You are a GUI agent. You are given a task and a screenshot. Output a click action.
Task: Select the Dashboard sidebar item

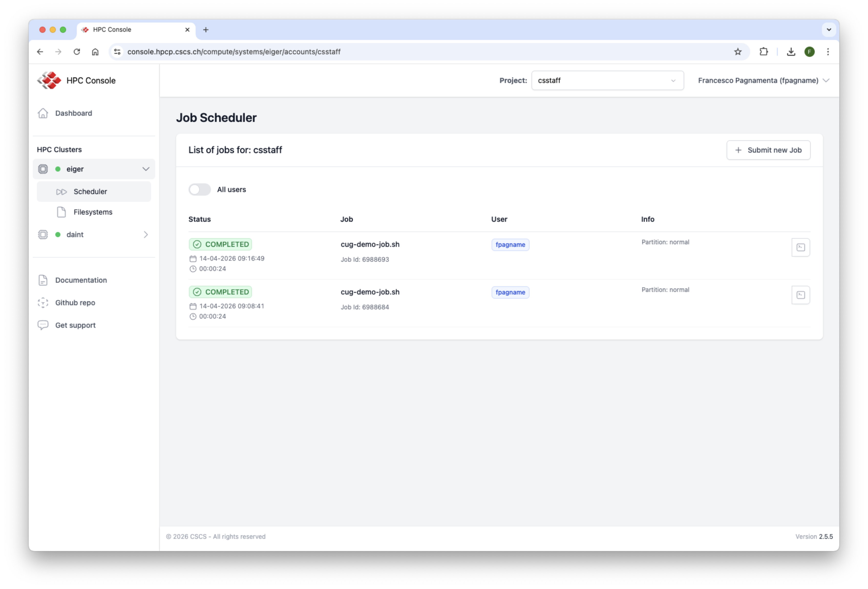coord(73,113)
